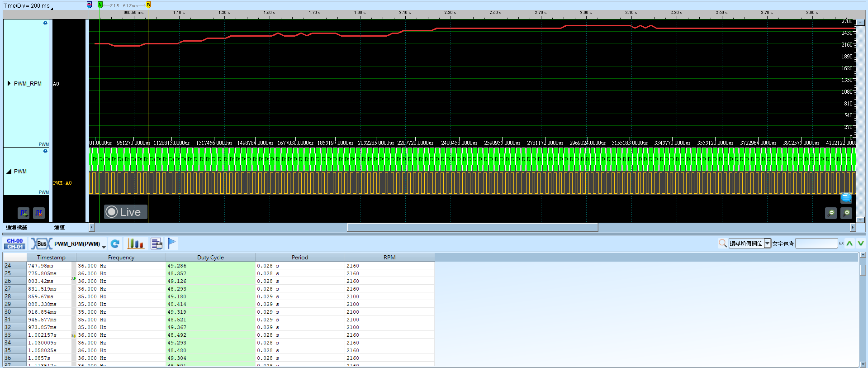This screenshot has height=368, width=868.
Task: Click the search text input field
Action: tap(816, 244)
